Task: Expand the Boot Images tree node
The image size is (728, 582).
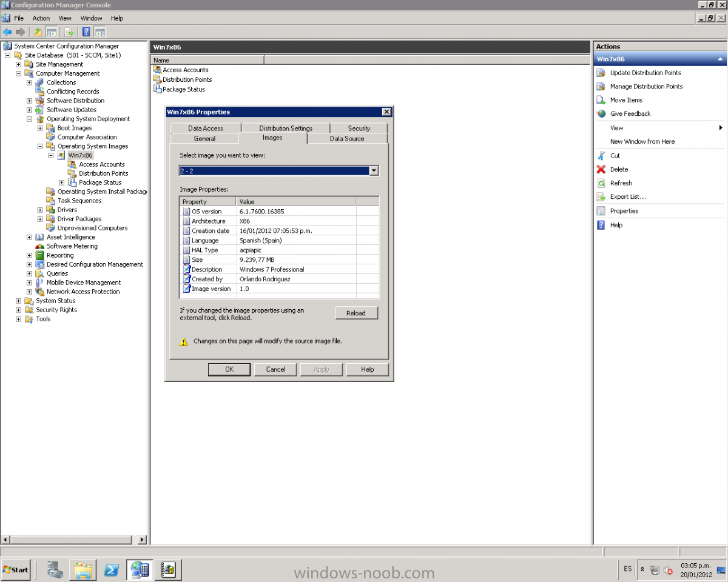Action: 40,128
